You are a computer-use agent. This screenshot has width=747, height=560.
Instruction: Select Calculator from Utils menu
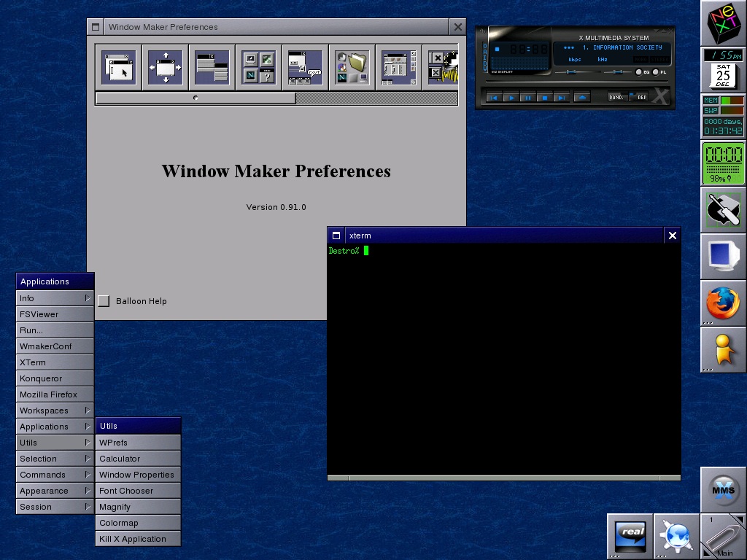click(138, 459)
